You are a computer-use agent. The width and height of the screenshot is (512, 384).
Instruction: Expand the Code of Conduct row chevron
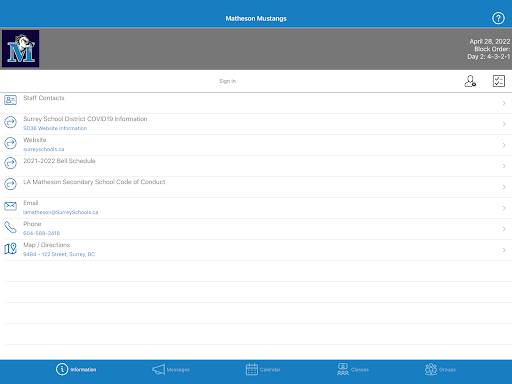504,187
